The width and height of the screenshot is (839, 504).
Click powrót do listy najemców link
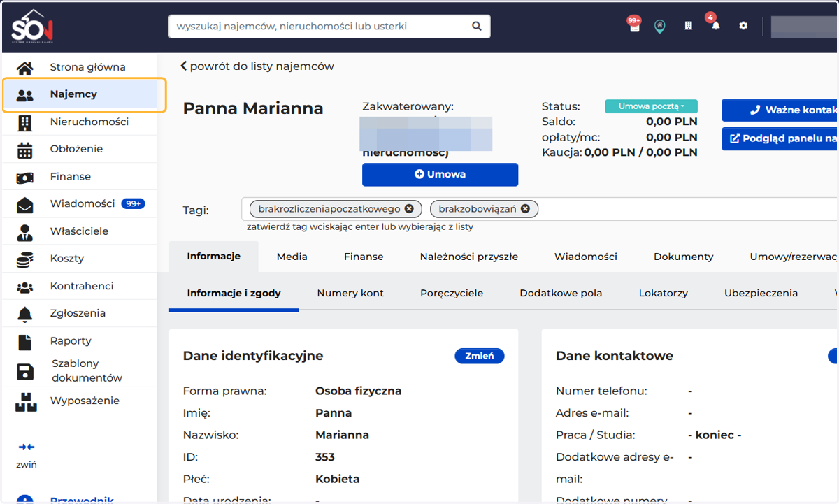[257, 66]
